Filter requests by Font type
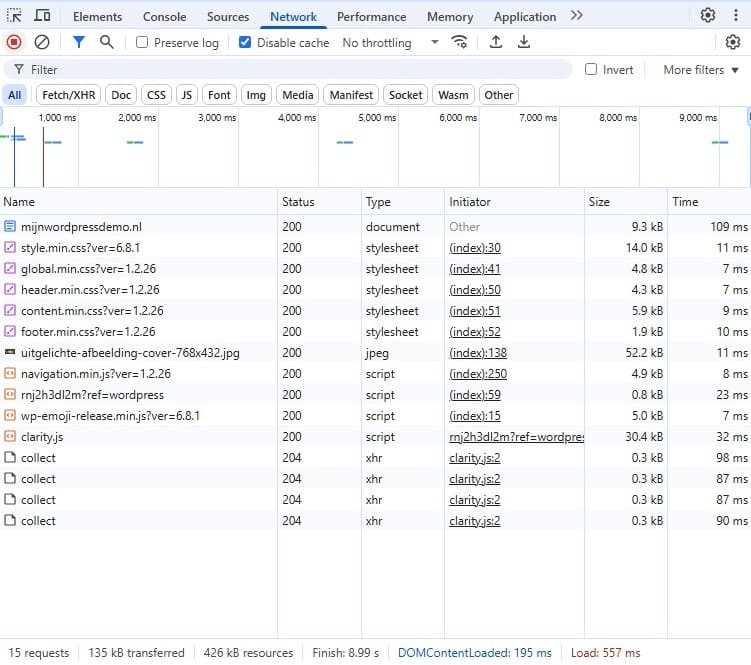 click(219, 95)
